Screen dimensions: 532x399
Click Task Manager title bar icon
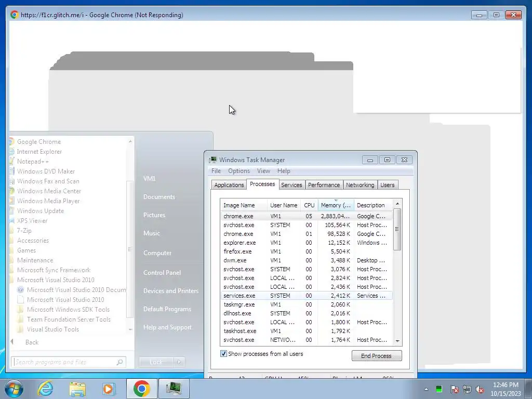[x=212, y=160]
